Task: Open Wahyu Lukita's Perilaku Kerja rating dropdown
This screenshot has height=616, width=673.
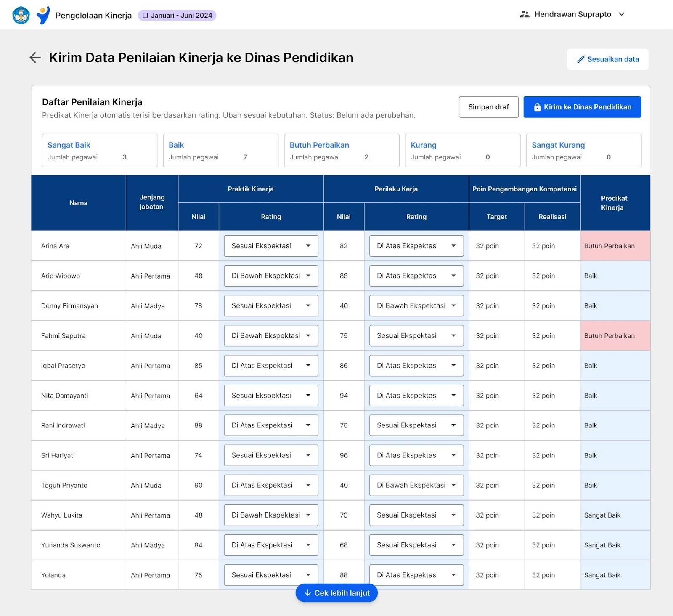Action: tap(416, 515)
